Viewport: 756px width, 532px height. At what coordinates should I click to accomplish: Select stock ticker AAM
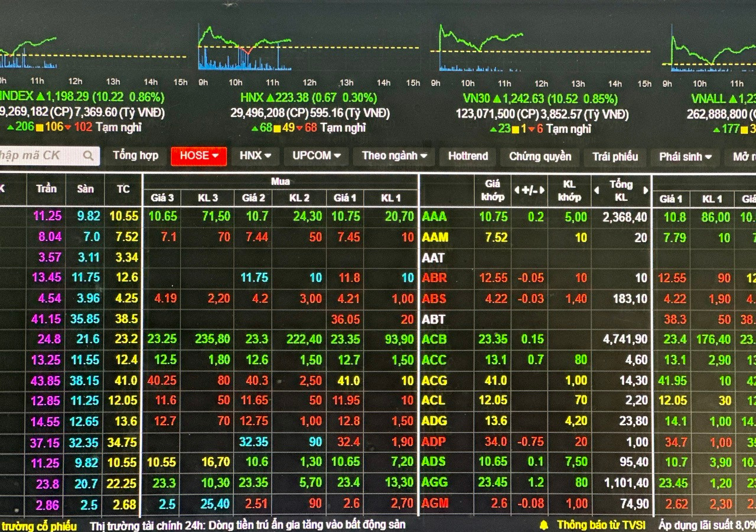coord(435,237)
